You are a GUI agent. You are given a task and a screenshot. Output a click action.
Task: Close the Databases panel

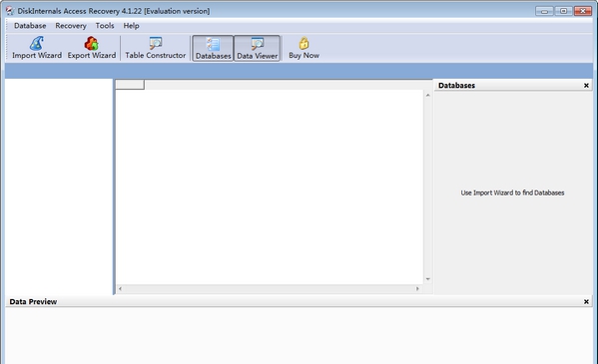tap(586, 86)
